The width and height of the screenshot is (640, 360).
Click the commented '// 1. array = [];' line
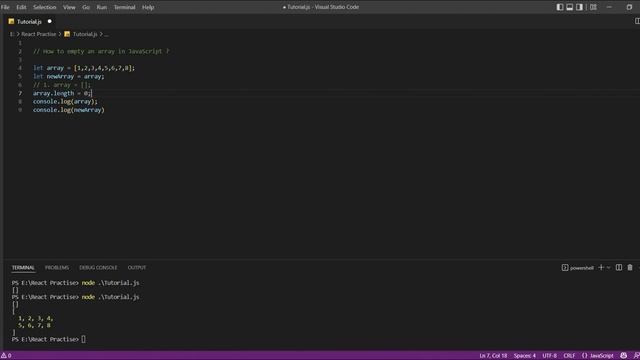62,85
